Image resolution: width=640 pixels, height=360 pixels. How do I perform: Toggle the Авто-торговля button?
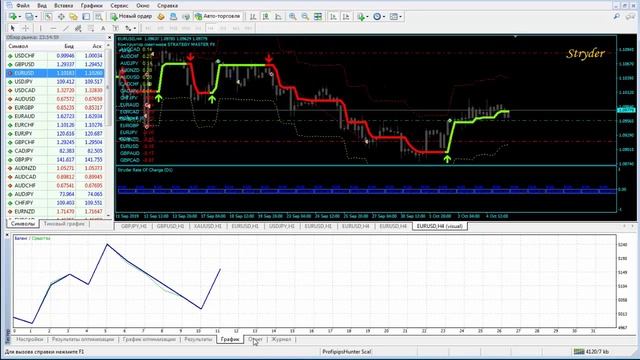point(217,16)
